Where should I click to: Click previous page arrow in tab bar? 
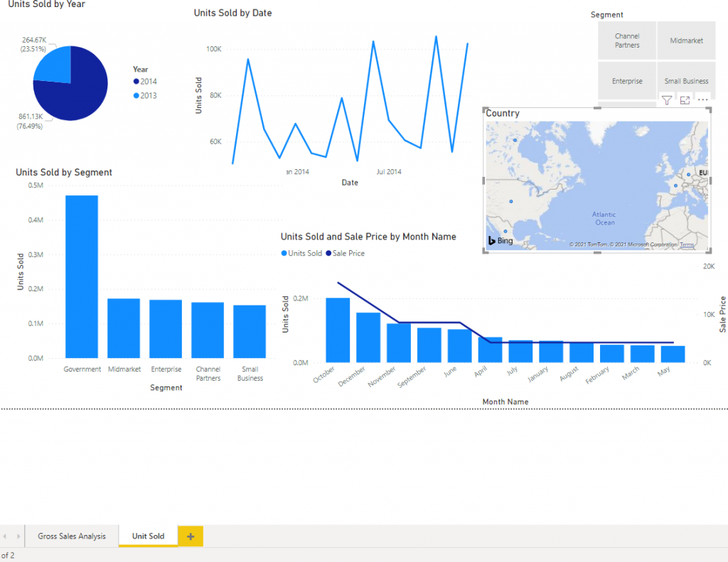tap(5, 536)
